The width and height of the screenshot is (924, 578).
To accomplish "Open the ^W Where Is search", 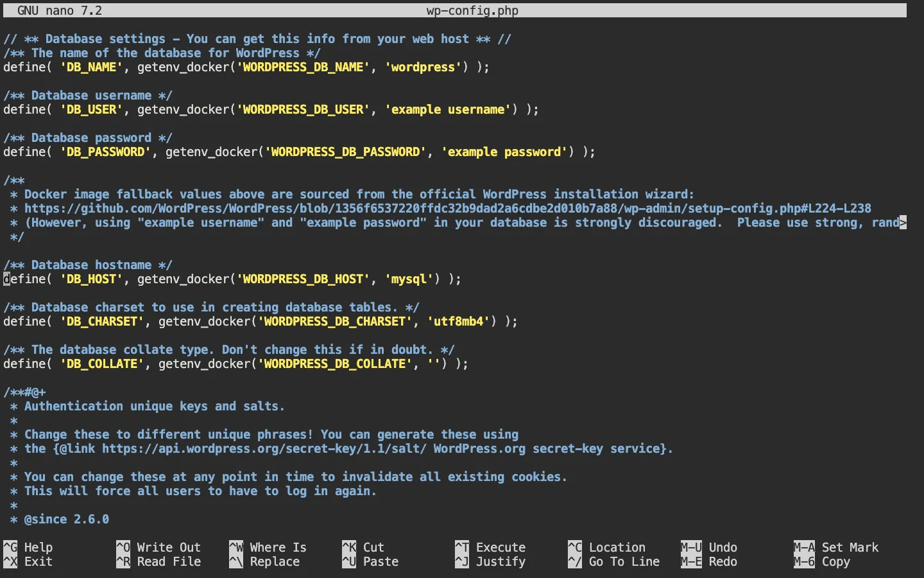I will tap(268, 547).
